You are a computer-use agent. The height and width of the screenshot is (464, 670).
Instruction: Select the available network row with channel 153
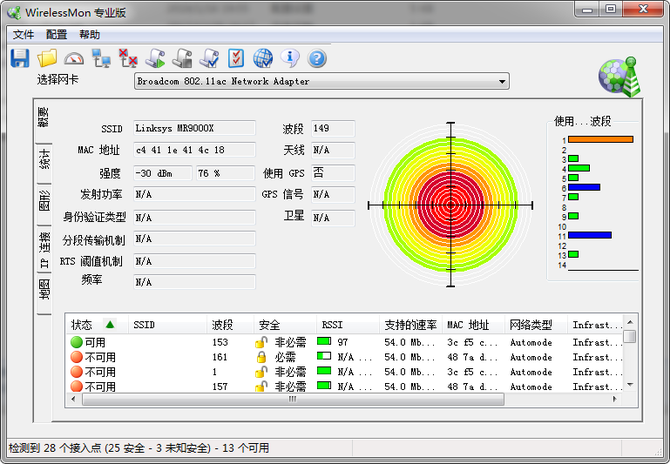click(x=200, y=342)
